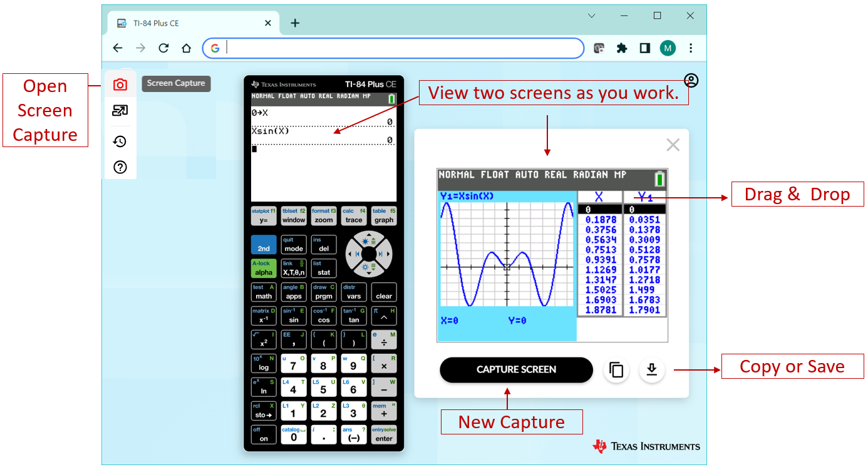The height and width of the screenshot is (467, 868).
Task: Open the history clock icon in sidebar
Action: (120, 141)
